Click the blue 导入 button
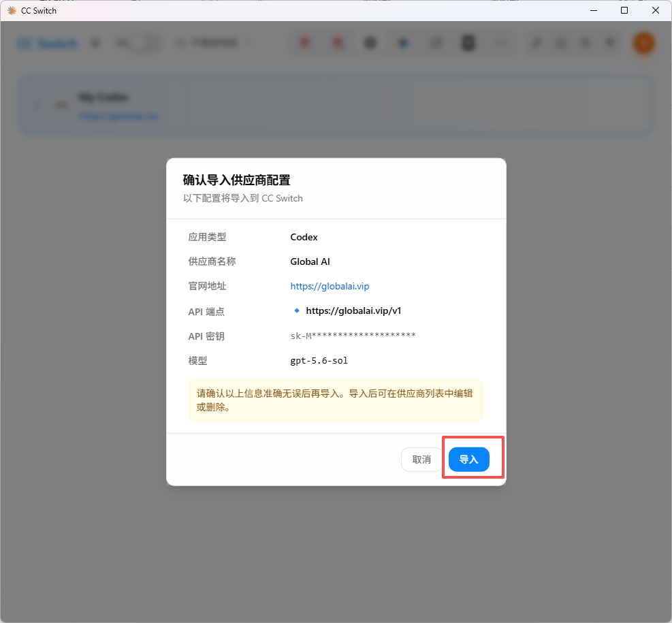This screenshot has width=672, height=623. tap(468, 460)
